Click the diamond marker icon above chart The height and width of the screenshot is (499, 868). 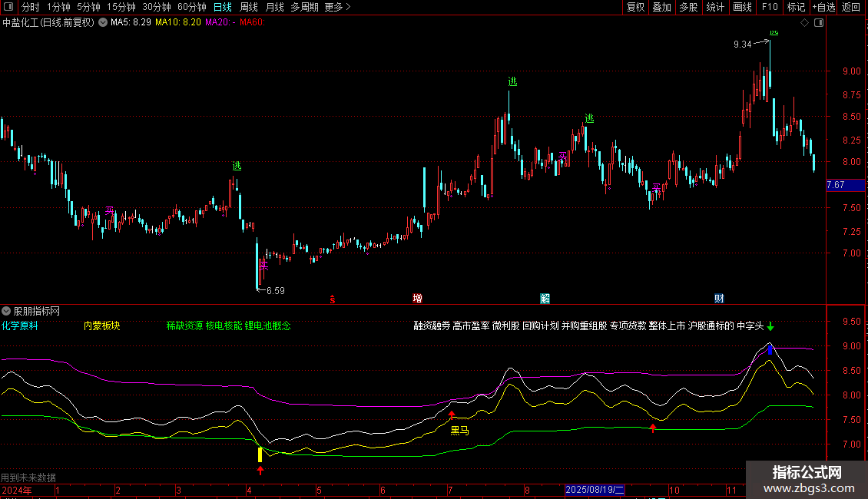(804, 23)
